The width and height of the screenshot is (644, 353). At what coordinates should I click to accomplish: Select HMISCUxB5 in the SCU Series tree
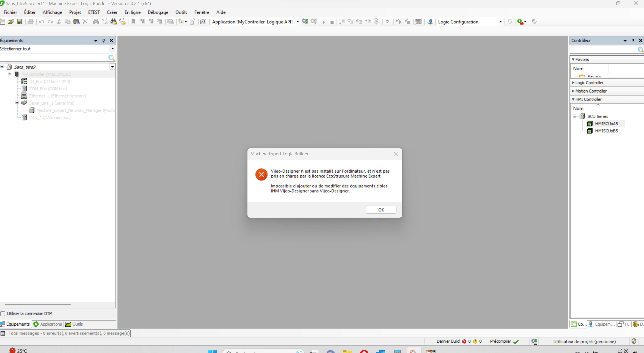(x=606, y=131)
